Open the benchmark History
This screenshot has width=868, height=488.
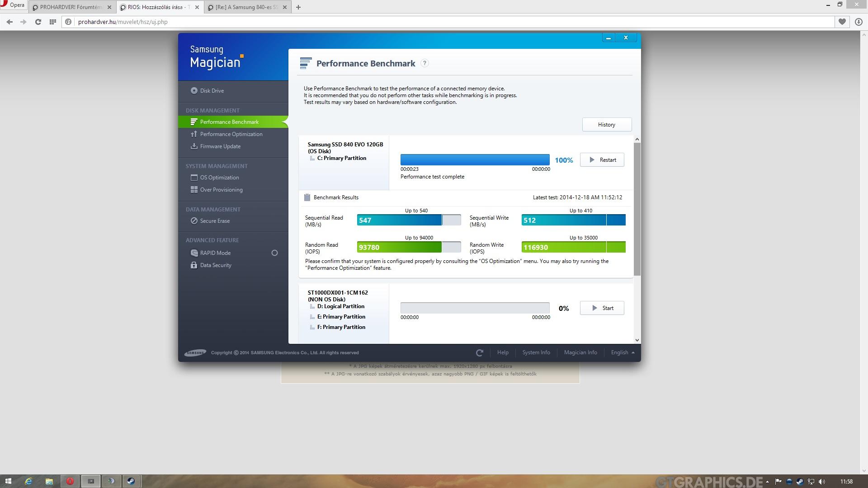[x=607, y=125]
